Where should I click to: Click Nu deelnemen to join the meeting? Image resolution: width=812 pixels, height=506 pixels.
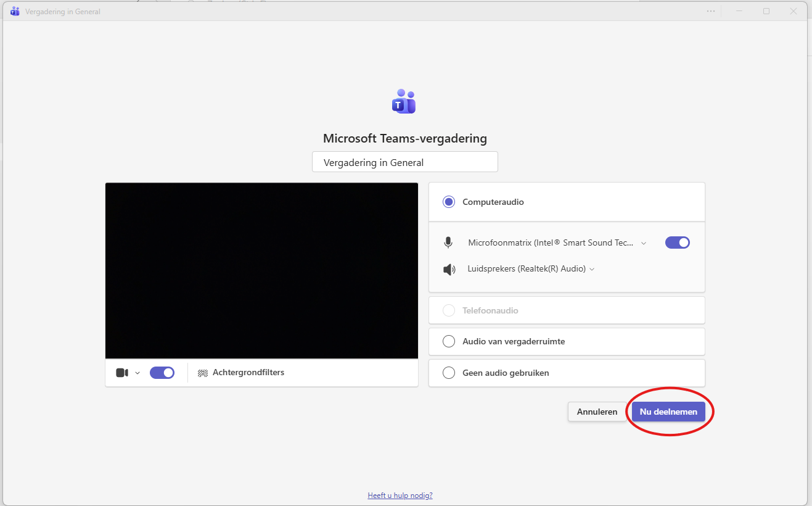pyautogui.click(x=668, y=412)
